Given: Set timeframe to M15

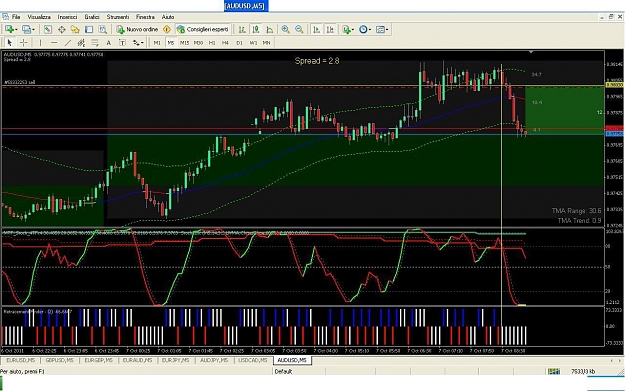Looking at the screenshot, I should [184, 43].
